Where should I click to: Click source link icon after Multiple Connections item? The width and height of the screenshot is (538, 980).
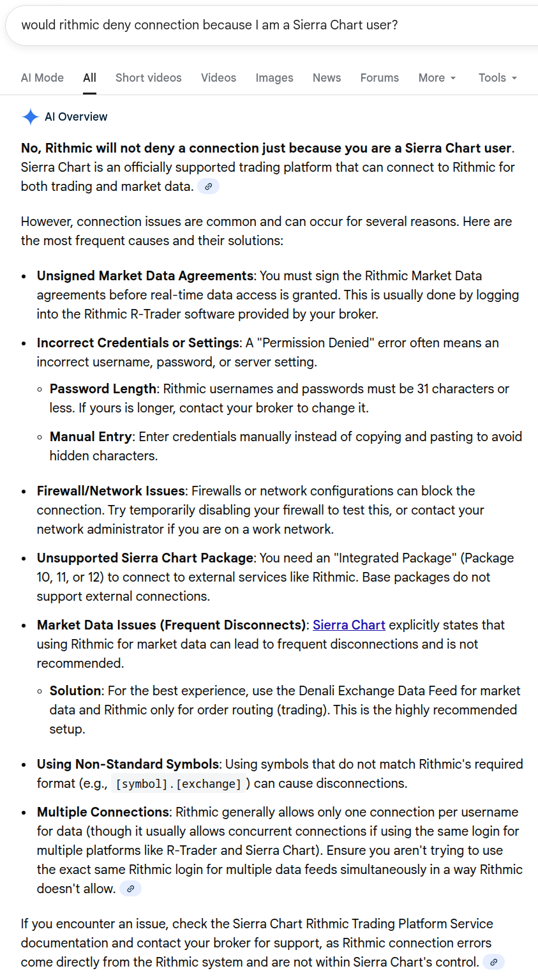click(x=131, y=889)
